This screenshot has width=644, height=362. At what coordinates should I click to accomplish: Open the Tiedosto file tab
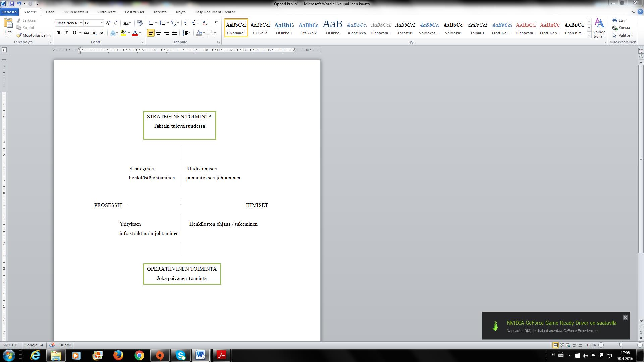coord(9,12)
